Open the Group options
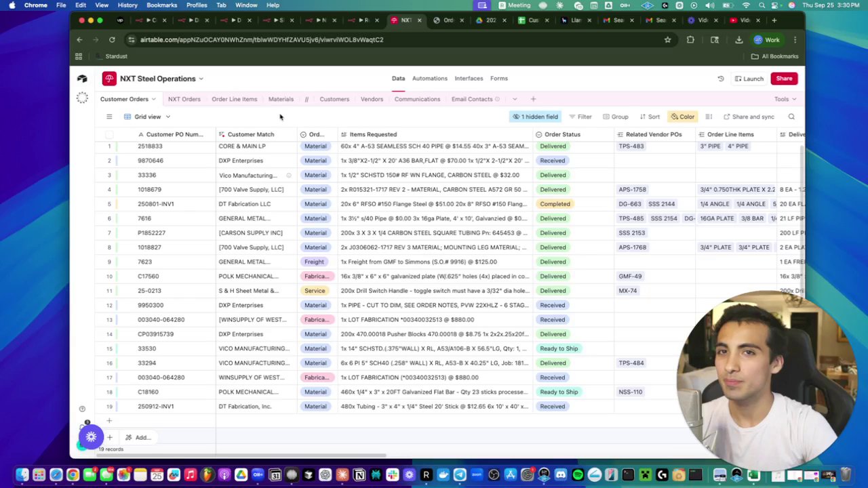 coord(616,117)
